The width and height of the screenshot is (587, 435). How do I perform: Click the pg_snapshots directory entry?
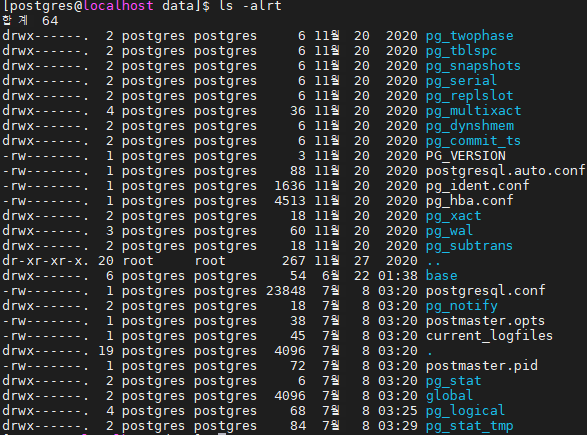pos(473,66)
